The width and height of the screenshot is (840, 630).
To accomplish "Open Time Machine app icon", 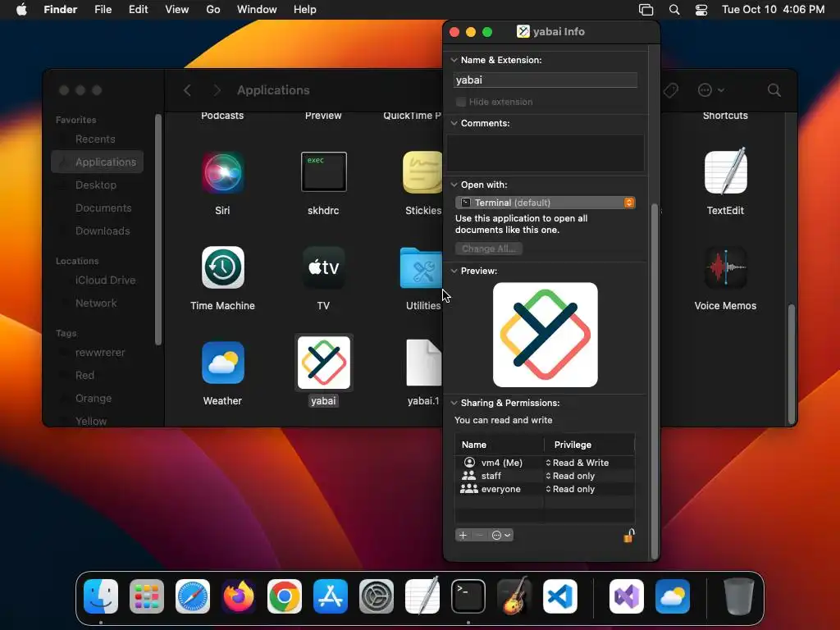I will 223,267.
